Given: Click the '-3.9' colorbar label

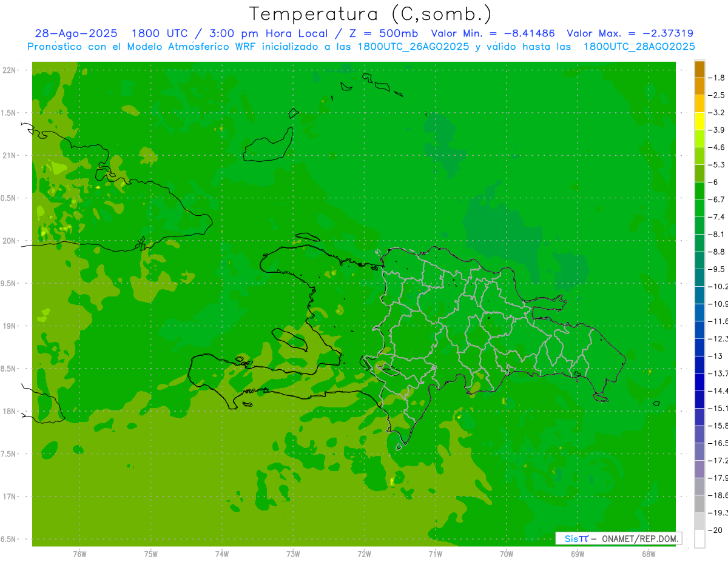Looking at the screenshot, I should pyautogui.click(x=718, y=130).
